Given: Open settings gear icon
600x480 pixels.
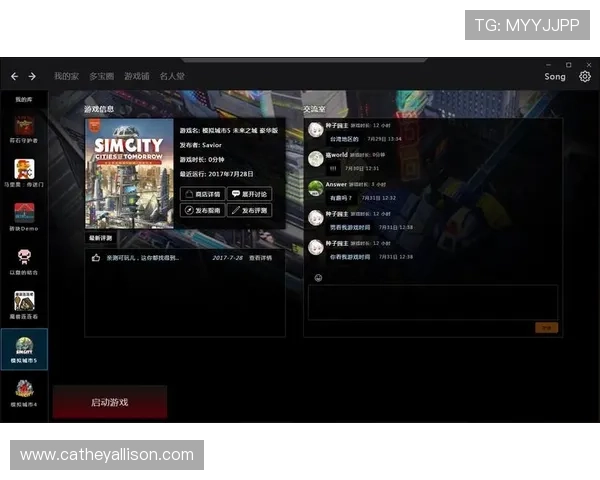Looking at the screenshot, I should (585, 77).
